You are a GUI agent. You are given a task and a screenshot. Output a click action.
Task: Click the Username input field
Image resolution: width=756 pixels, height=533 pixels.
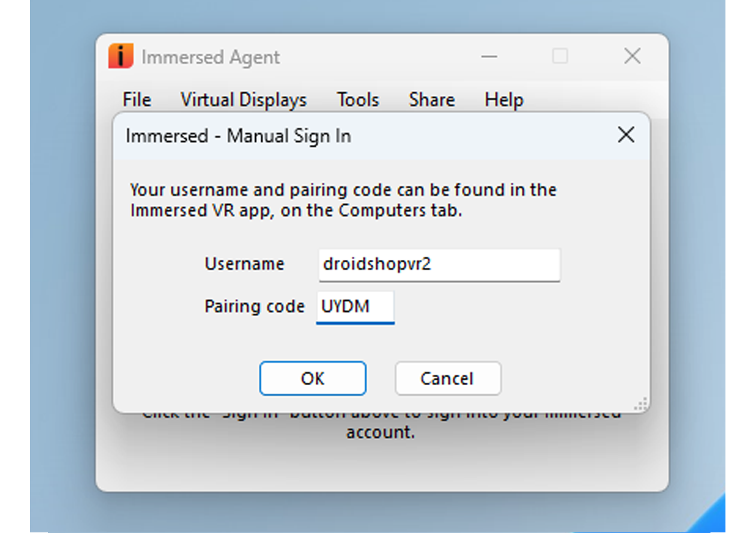click(439, 265)
